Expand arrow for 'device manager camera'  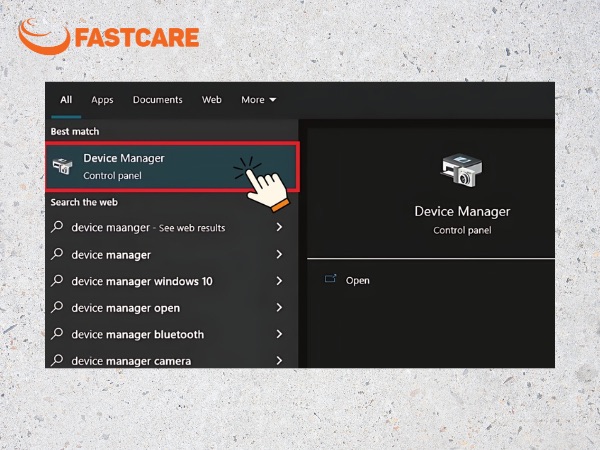(279, 360)
